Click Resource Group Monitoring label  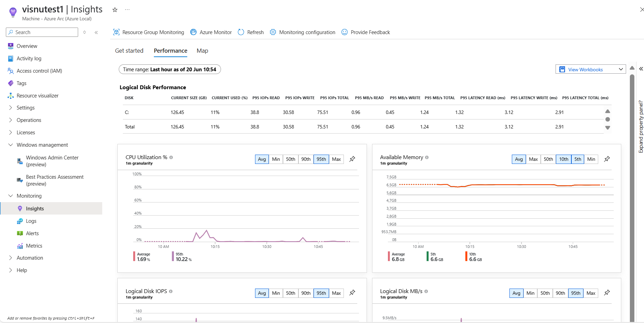pos(153,32)
